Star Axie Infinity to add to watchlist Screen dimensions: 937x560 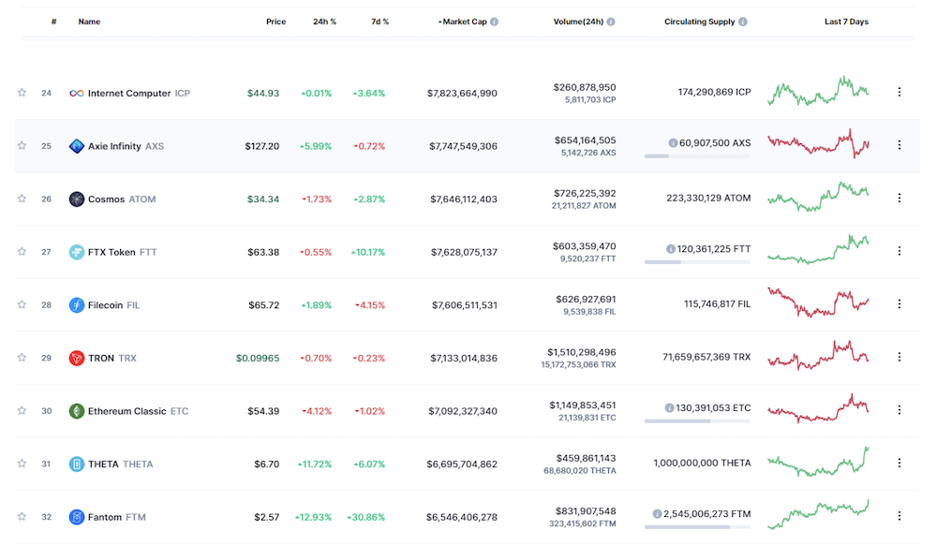(22, 146)
